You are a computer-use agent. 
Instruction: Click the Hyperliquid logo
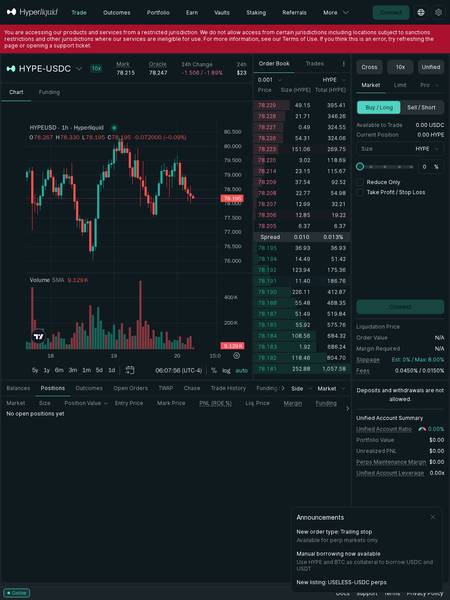[32, 12]
